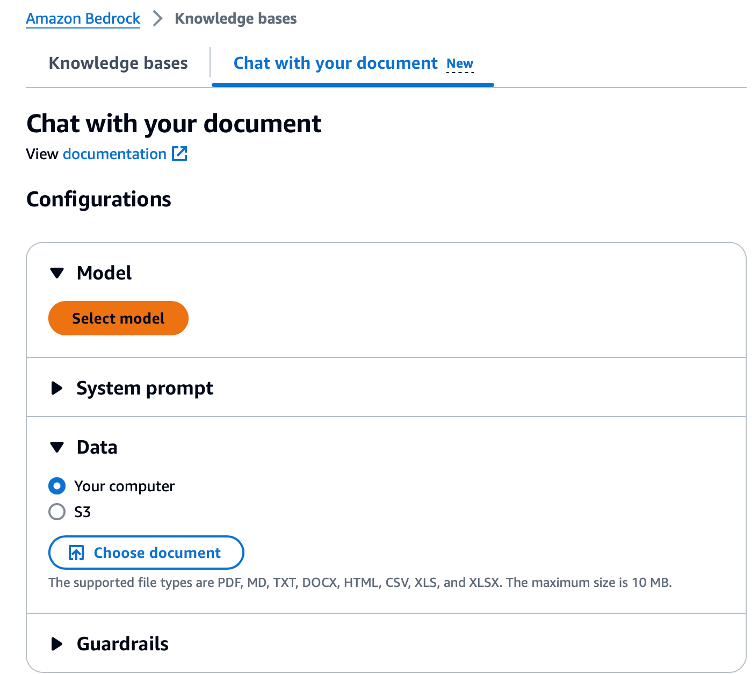Click the Choose document button
Image resolution: width=752 pixels, height=674 pixels.
pos(146,553)
